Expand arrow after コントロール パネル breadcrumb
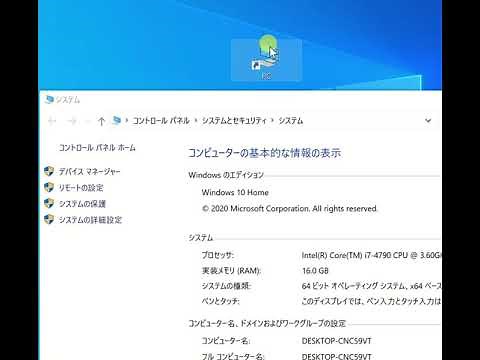The width and height of the screenshot is (480, 360). click(196, 121)
